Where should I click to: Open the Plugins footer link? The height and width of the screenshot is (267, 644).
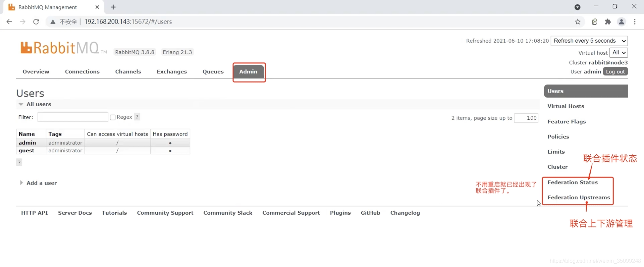(340, 213)
